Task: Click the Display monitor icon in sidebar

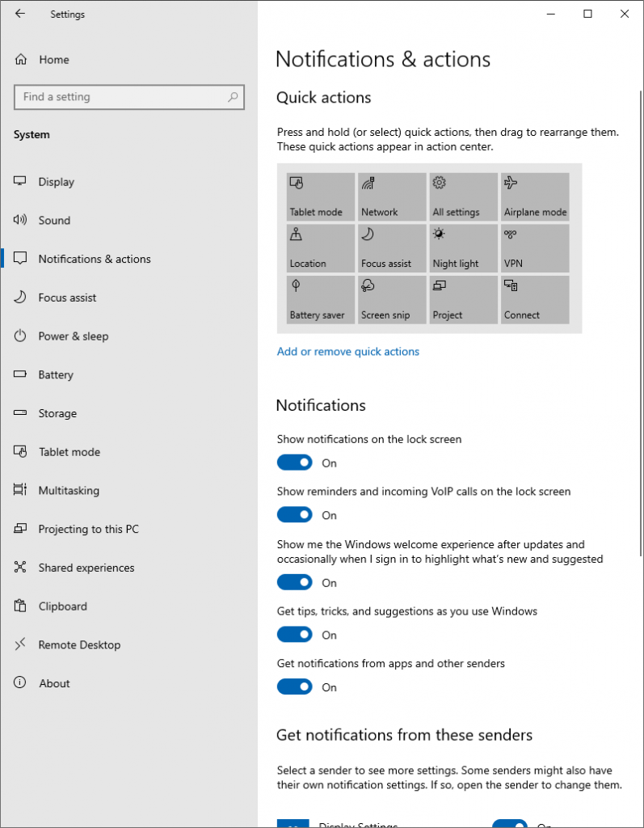Action: coord(20,181)
